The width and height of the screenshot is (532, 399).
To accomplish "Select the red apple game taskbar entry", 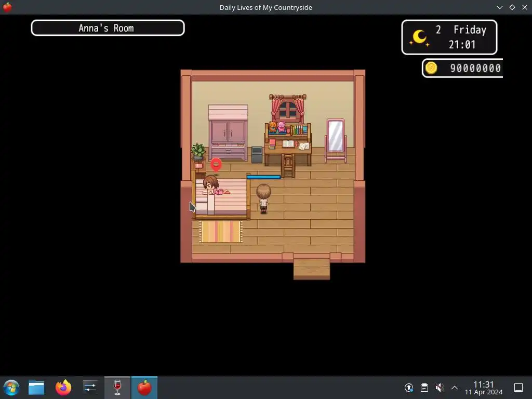I will (x=144, y=388).
